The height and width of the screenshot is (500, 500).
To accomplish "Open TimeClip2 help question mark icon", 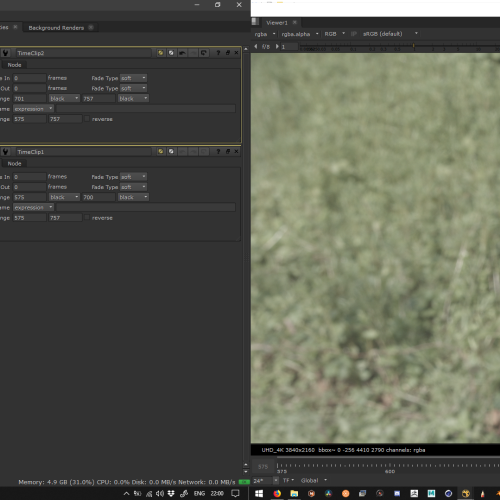I will click(218, 53).
